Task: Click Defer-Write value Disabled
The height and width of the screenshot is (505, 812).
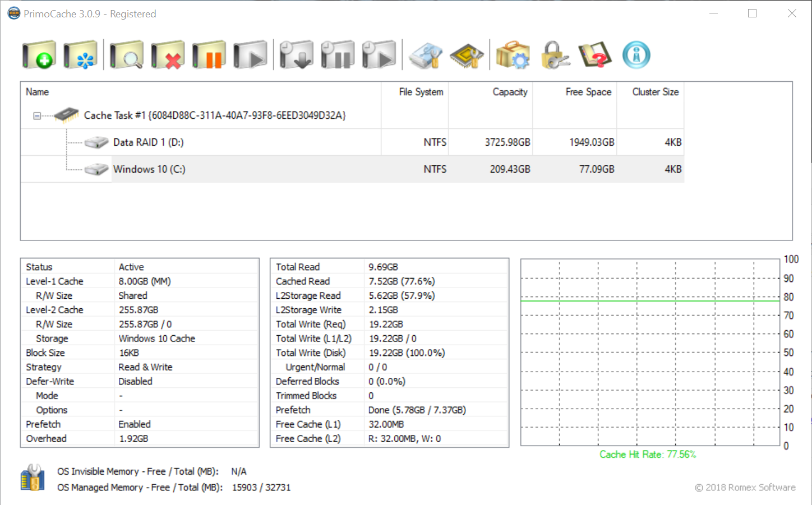Action: pyautogui.click(x=135, y=382)
